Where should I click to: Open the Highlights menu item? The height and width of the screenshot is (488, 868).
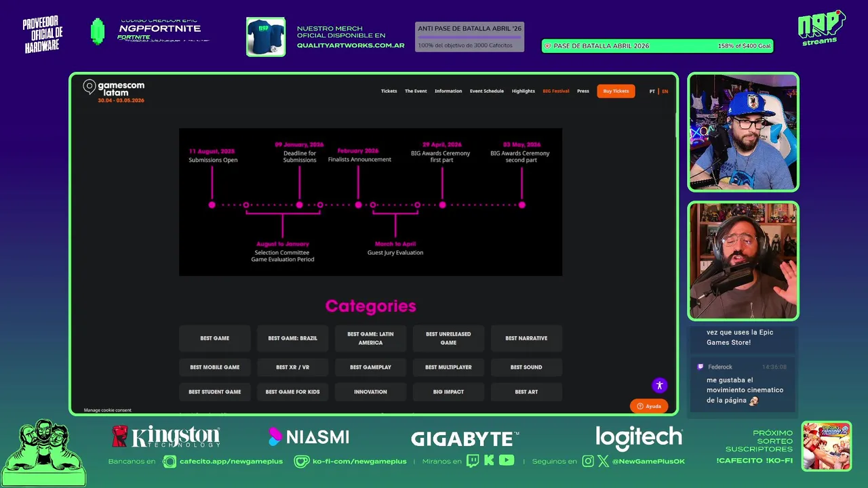pos(524,91)
